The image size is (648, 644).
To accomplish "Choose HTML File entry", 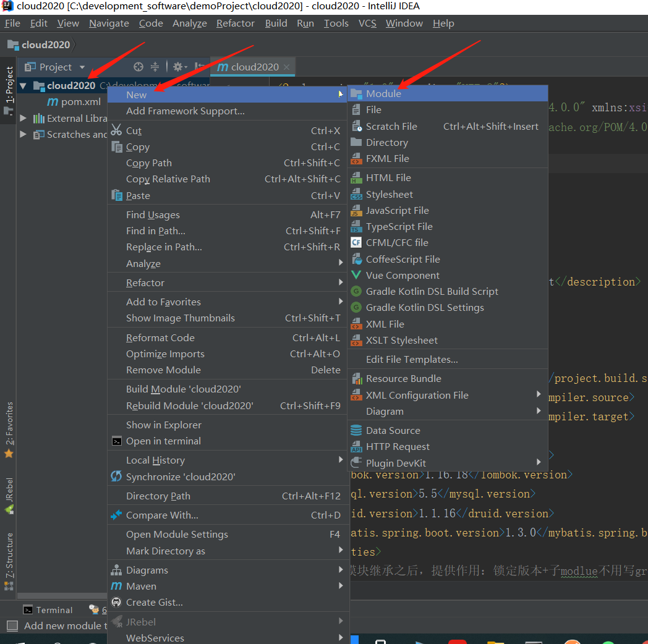I will coord(448,177).
